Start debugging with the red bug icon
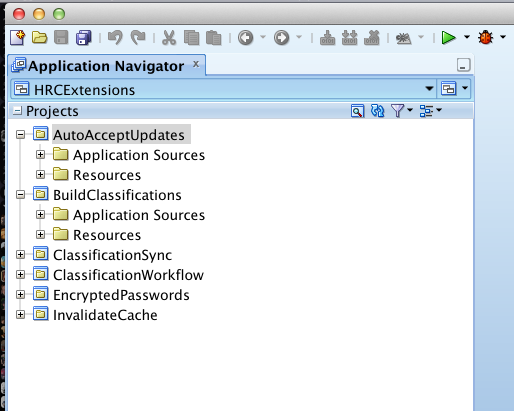Viewport: 514px width, 411px height. click(x=485, y=37)
